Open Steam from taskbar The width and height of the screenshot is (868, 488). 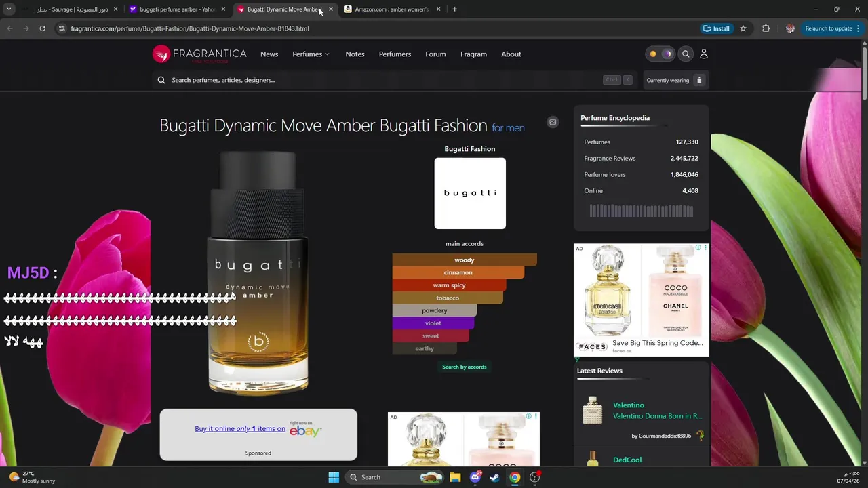click(x=495, y=477)
